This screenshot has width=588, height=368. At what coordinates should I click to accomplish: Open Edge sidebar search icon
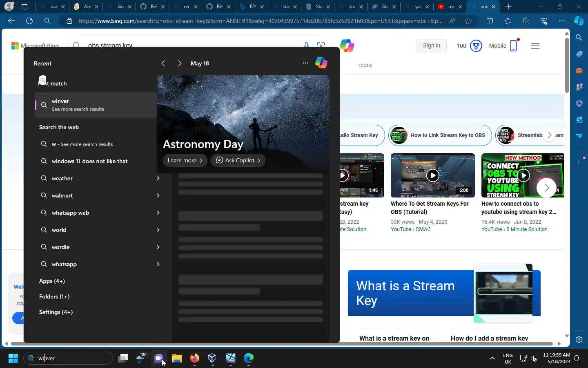(579, 38)
